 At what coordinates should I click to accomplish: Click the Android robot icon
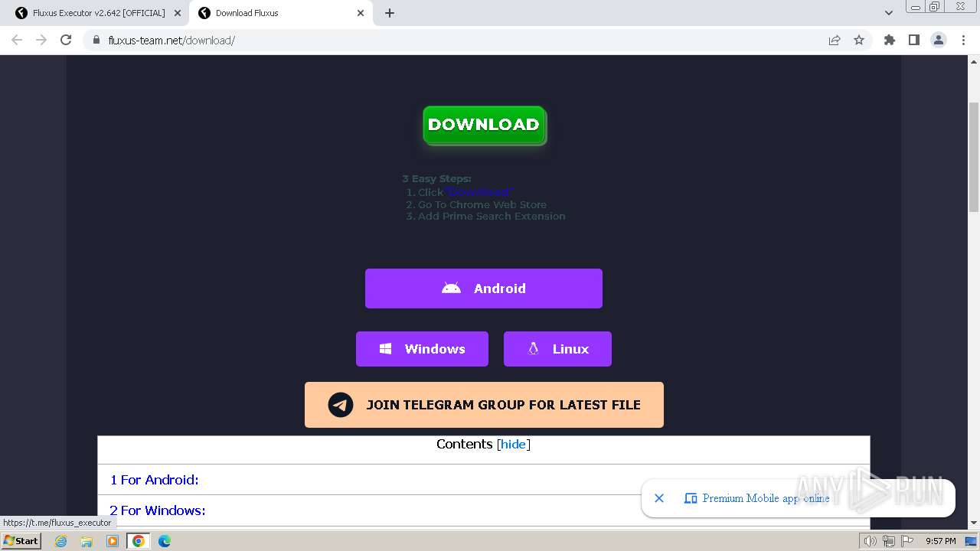click(x=452, y=289)
